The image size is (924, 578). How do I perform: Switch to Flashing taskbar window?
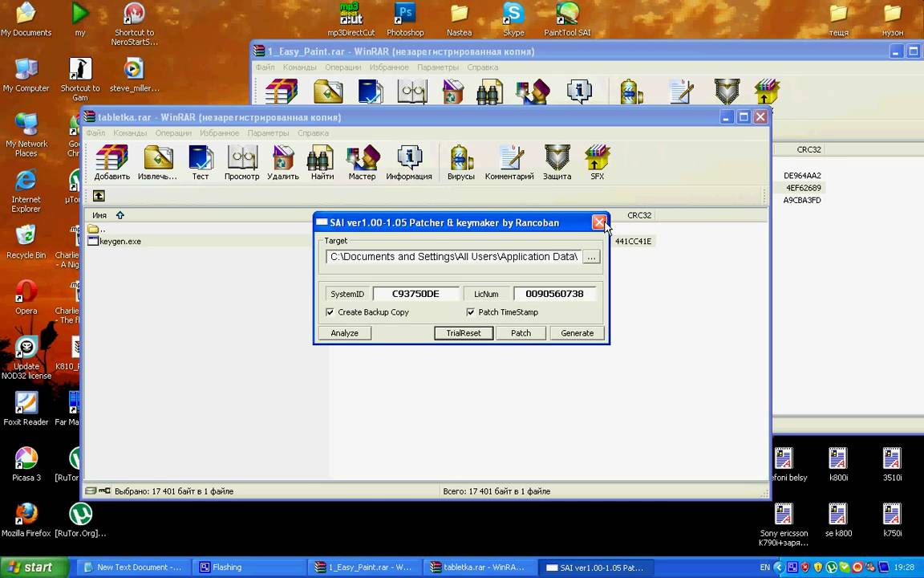point(249,568)
